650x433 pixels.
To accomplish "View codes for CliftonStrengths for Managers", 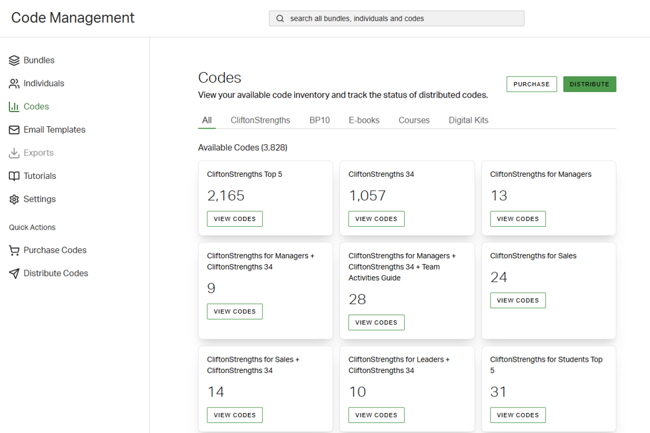I will point(518,219).
